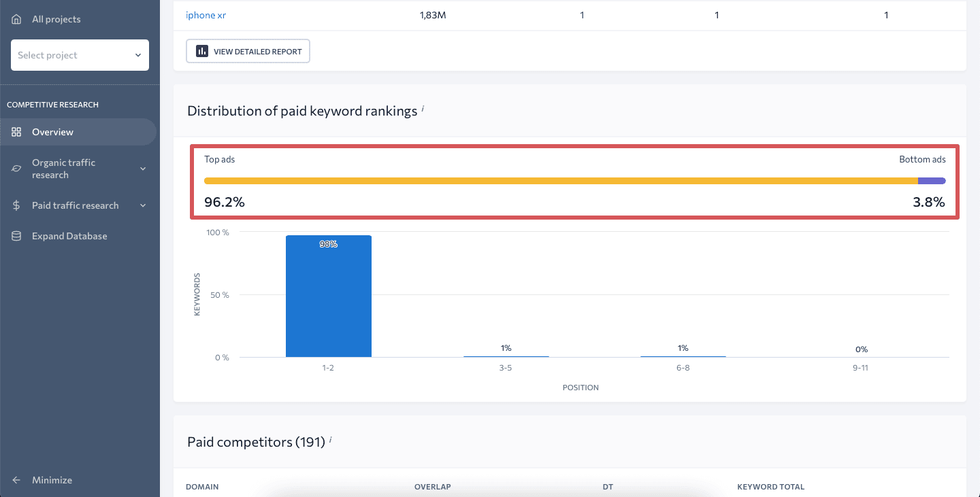Click the Overview grid icon
Image resolution: width=980 pixels, height=497 pixels.
[x=16, y=132]
